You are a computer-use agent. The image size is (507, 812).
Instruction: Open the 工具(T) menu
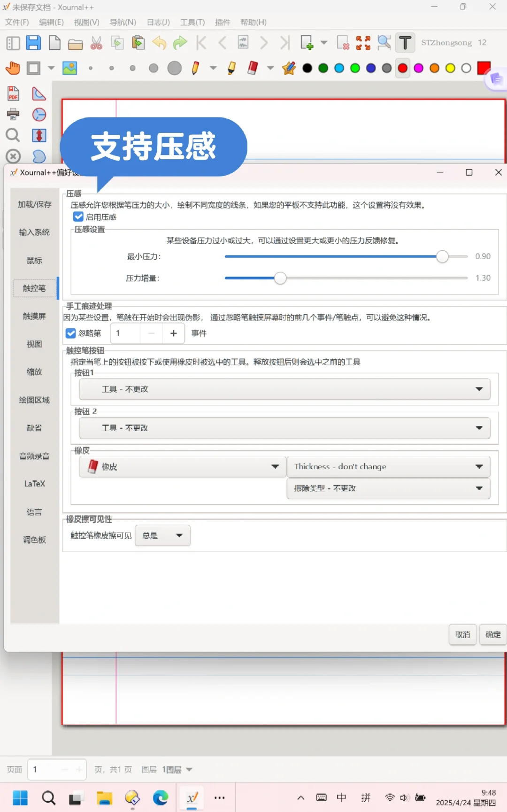coord(192,22)
